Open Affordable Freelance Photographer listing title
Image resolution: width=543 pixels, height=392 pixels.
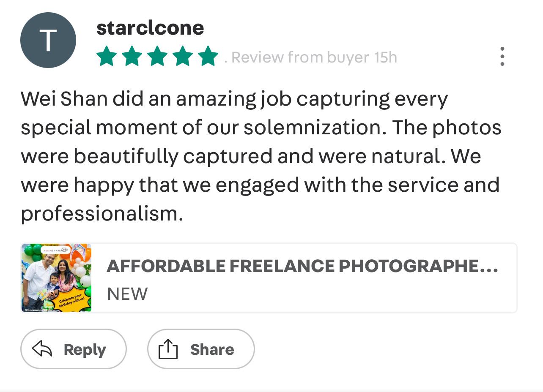click(x=302, y=266)
